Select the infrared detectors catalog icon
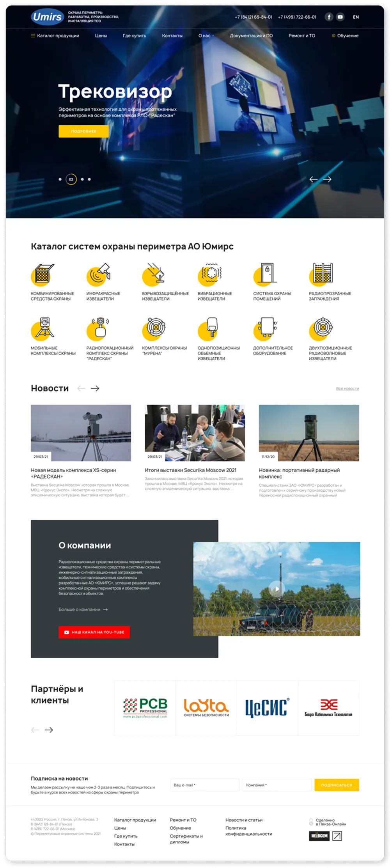The width and height of the screenshot is (390, 868). 98,274
